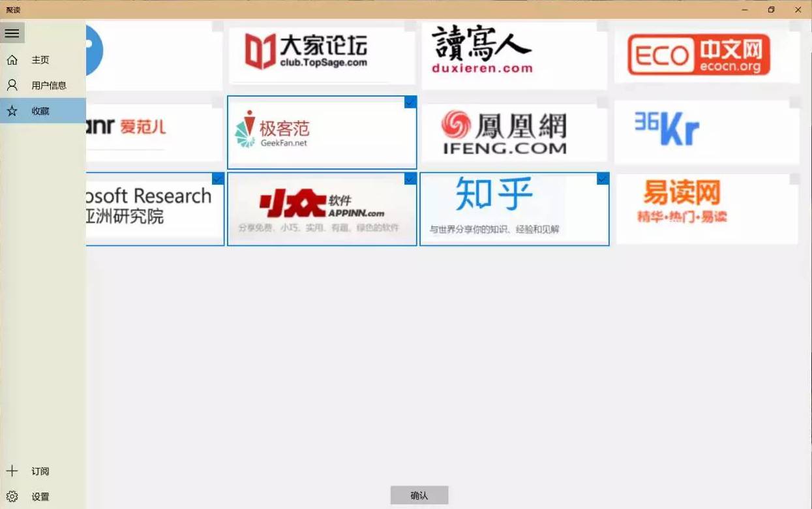Viewport: 812px width, 509px height.
Task: Select the 爱范儿 tile
Action: coord(155,132)
